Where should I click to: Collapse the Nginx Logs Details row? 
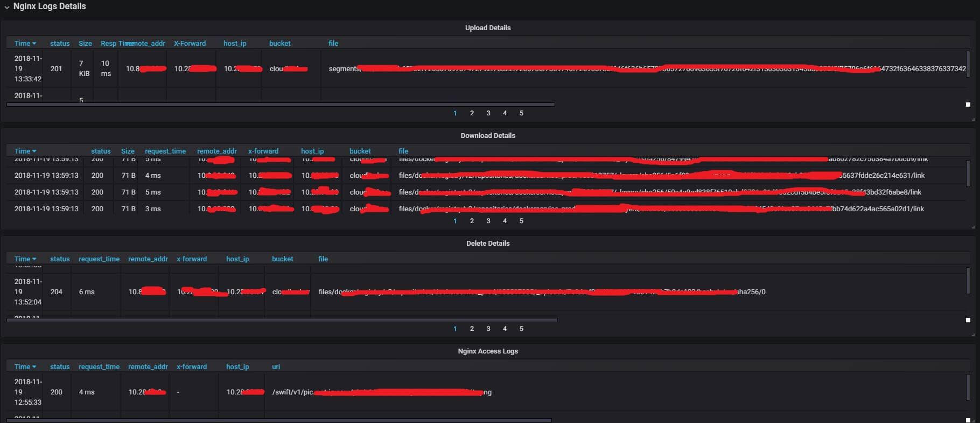(x=7, y=7)
